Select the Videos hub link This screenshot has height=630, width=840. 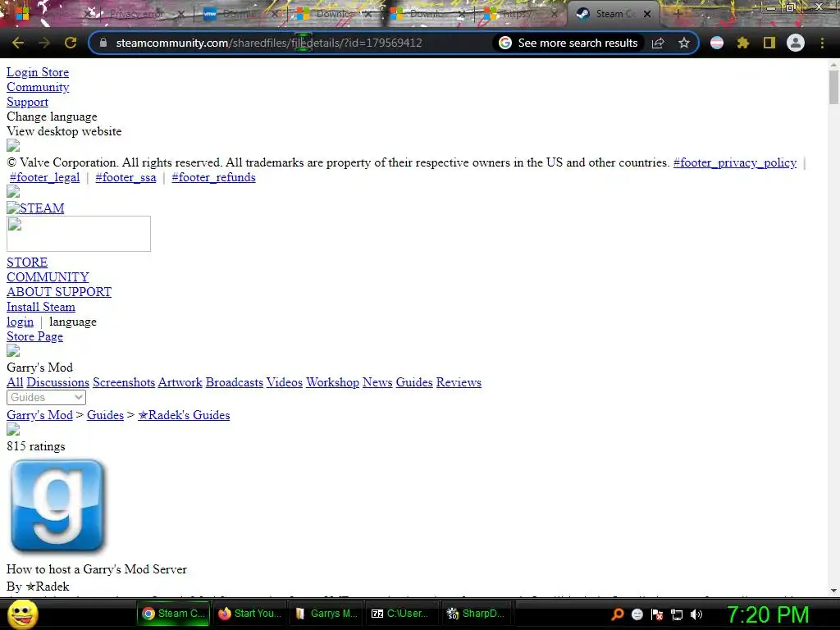285,382
